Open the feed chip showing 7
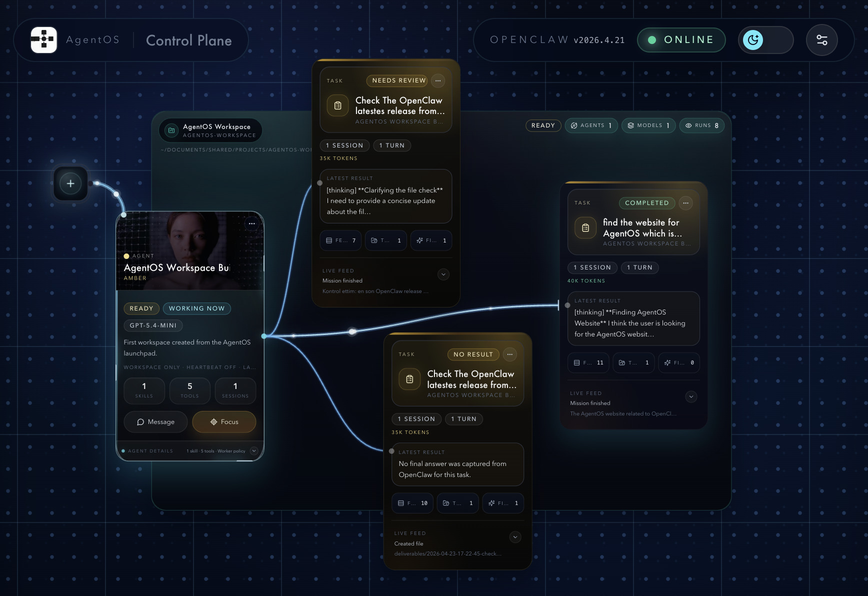This screenshot has width=868, height=596. click(341, 240)
